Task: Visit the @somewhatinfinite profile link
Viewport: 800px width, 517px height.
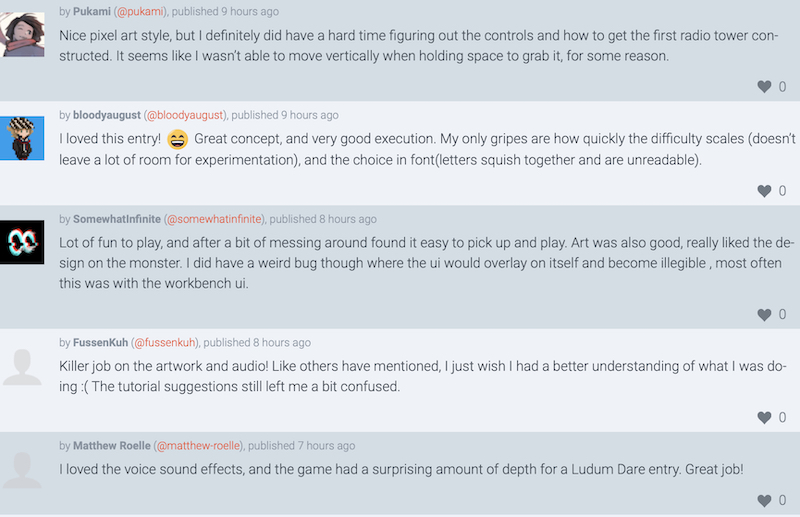Action: [x=214, y=219]
